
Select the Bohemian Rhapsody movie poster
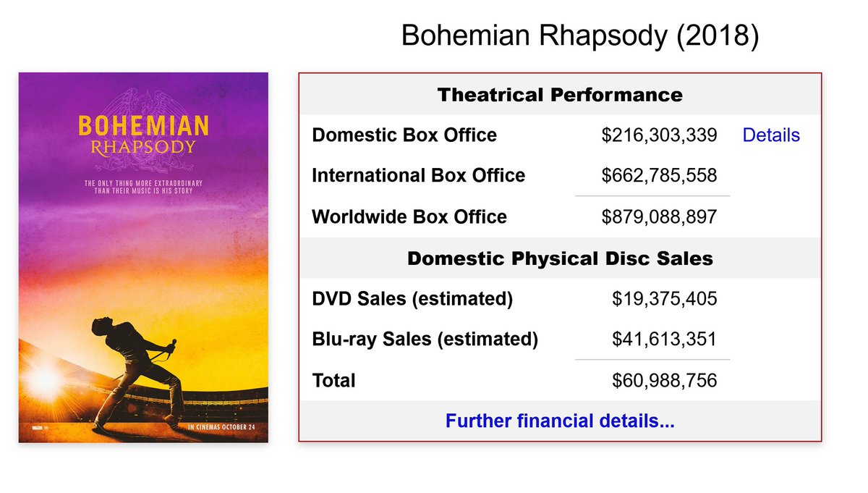point(143,257)
